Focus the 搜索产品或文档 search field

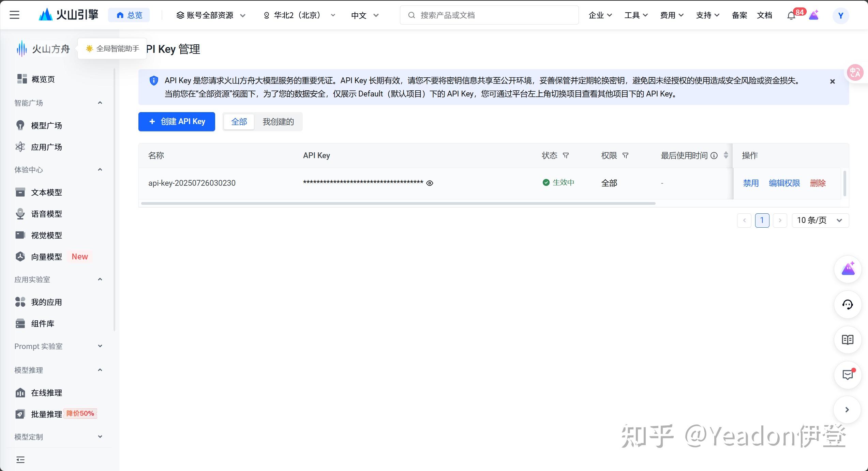[489, 15]
